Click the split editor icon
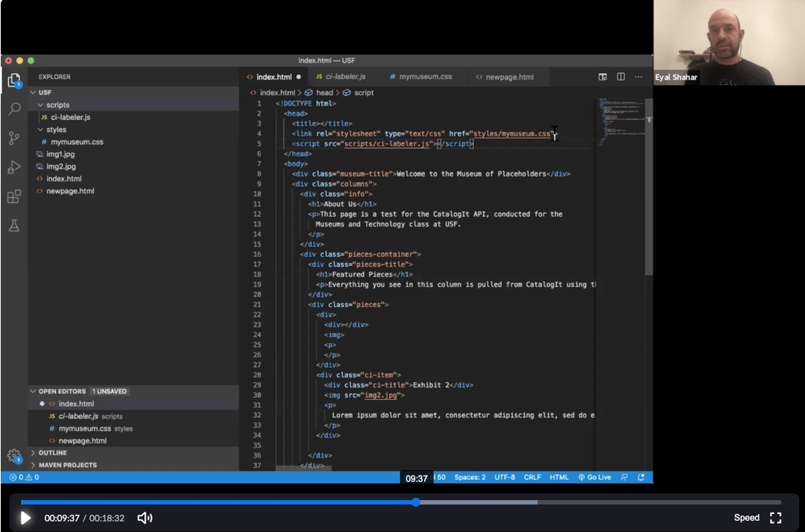Screen dimensions: 805x532 pyautogui.click(x=620, y=77)
